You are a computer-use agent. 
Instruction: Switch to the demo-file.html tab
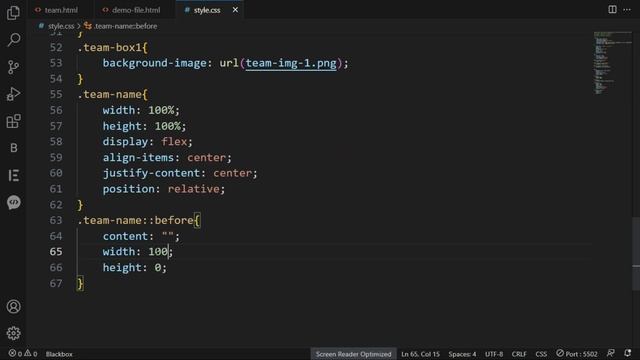click(136, 10)
